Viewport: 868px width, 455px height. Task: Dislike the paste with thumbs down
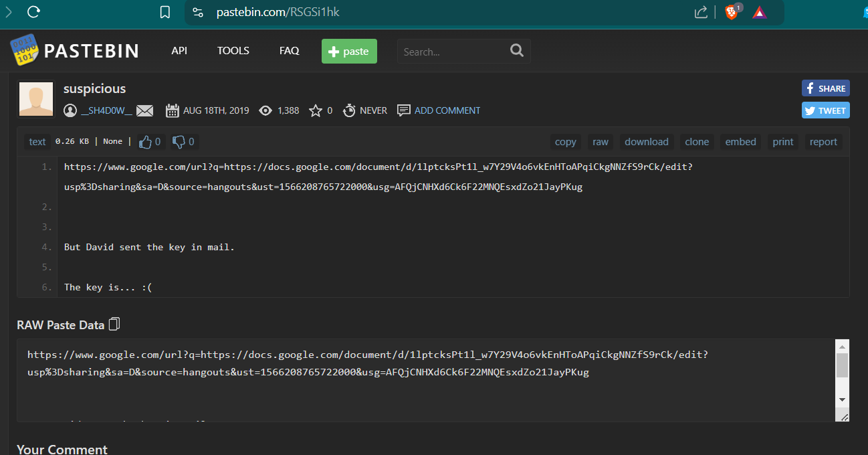[x=179, y=142]
